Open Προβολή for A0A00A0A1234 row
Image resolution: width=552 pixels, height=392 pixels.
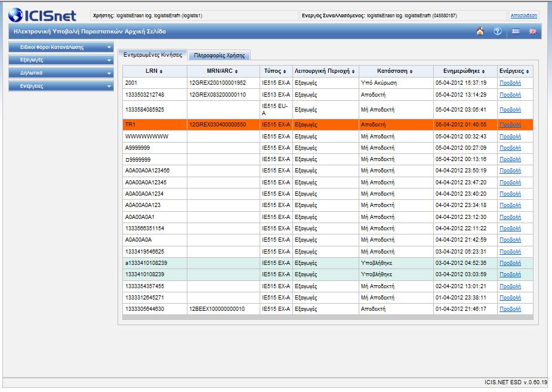pos(510,194)
